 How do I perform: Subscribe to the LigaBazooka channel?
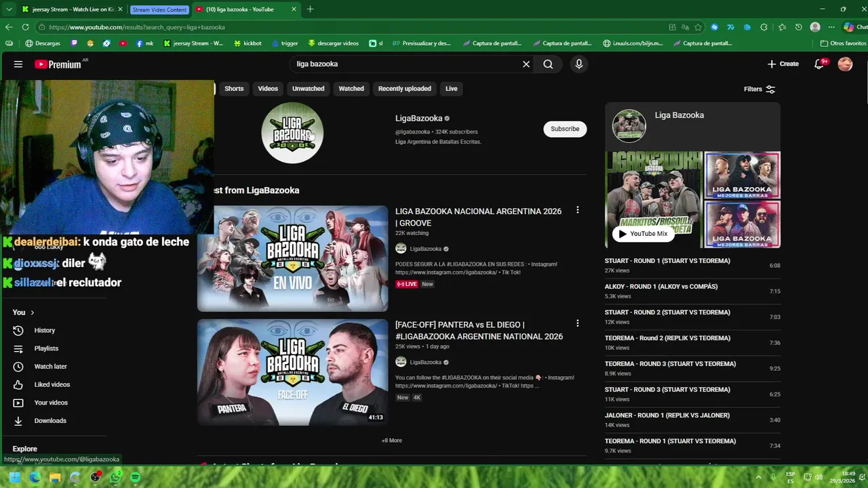[565, 129]
